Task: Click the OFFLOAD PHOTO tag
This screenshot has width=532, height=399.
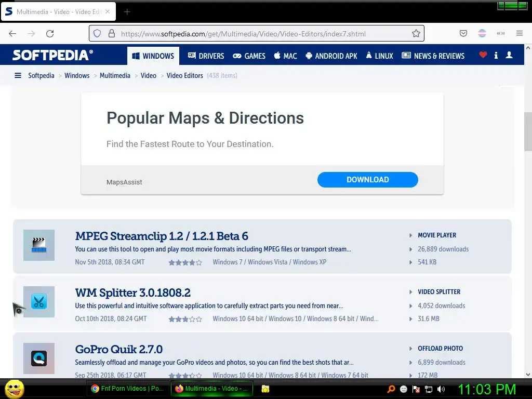Action: click(440, 349)
